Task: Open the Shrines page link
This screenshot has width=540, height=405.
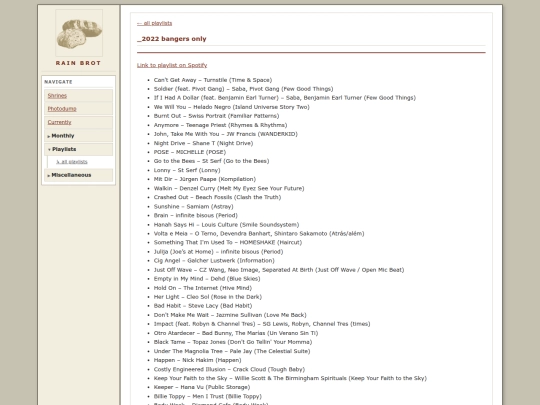Action: (57, 96)
